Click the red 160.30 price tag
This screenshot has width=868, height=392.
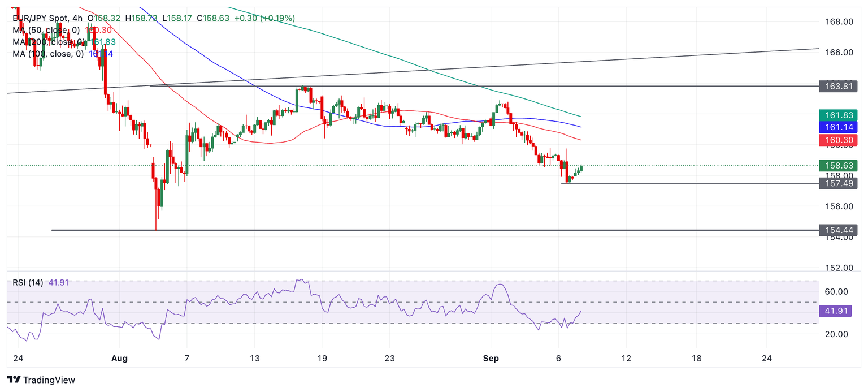pos(838,140)
